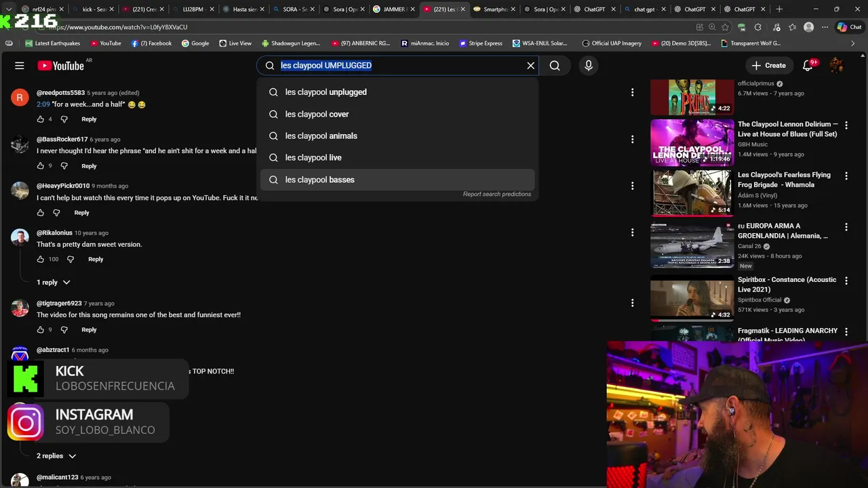
Task: Choose suggestion 'les claypool live'
Action: [397, 157]
